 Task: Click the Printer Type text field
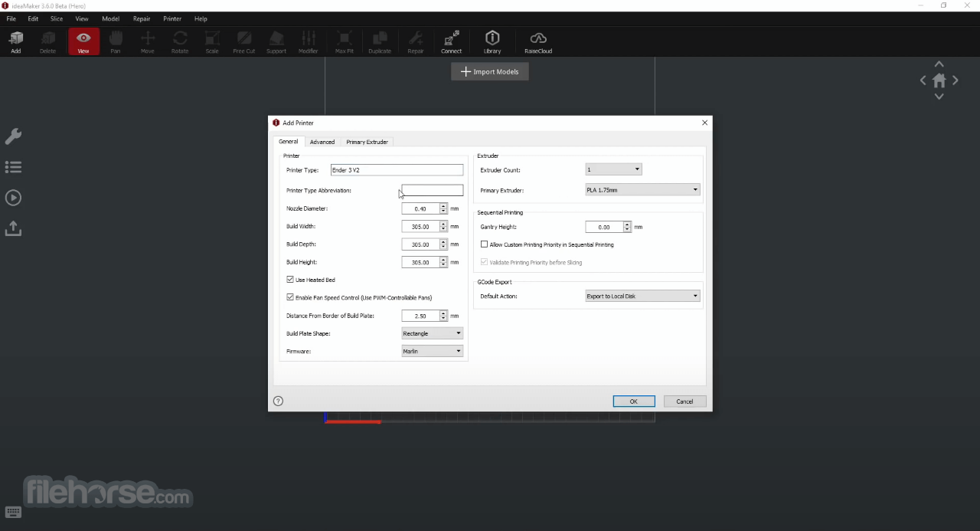point(397,170)
